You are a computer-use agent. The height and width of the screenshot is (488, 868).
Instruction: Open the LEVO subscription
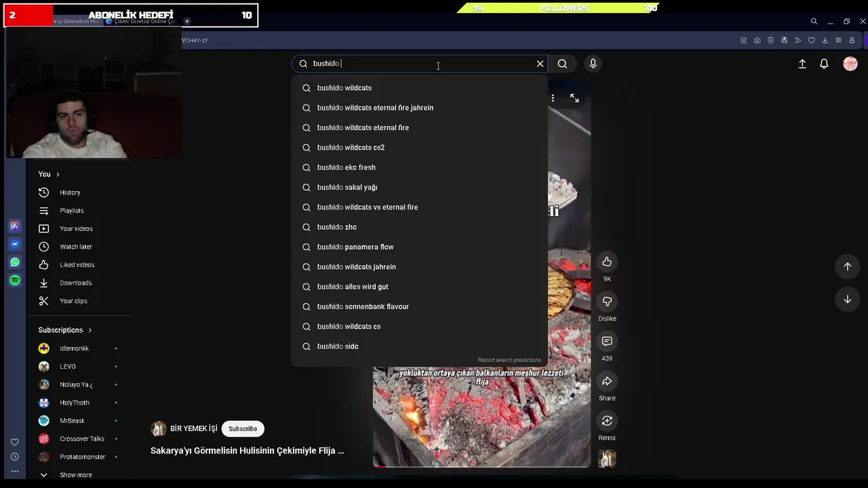[x=68, y=367]
